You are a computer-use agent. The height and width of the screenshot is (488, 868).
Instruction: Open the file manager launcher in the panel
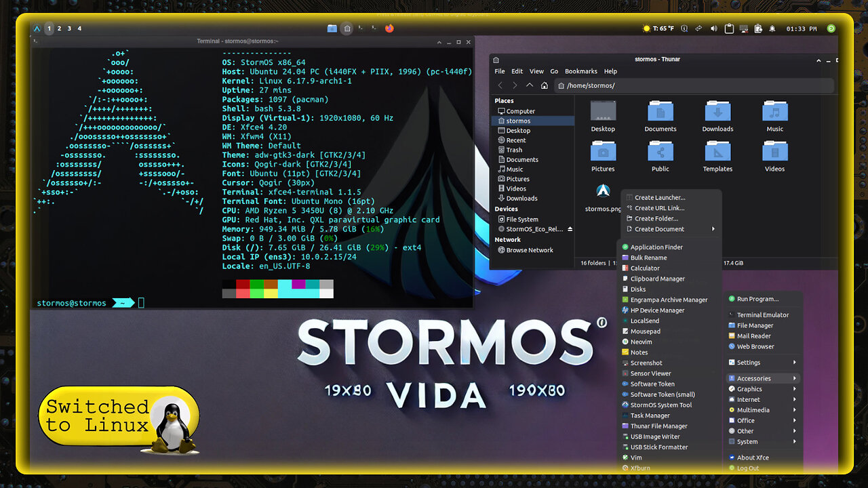coord(332,28)
